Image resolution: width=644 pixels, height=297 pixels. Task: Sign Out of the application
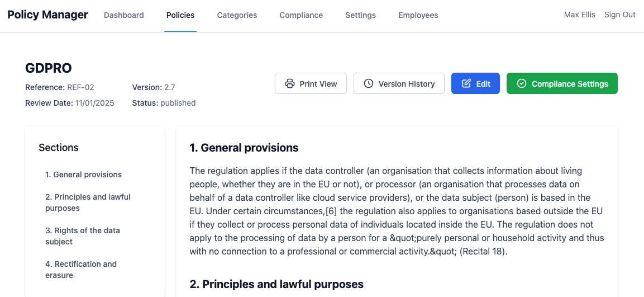pos(619,15)
